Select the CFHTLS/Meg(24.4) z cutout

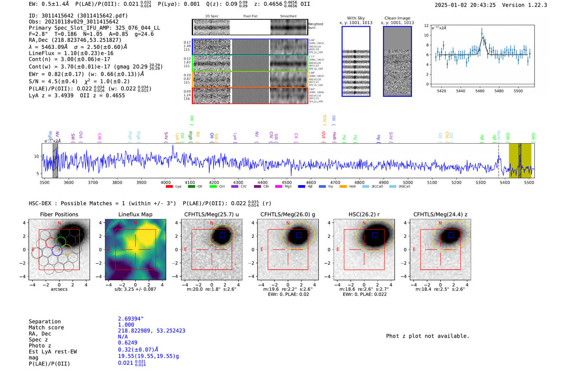pos(440,249)
